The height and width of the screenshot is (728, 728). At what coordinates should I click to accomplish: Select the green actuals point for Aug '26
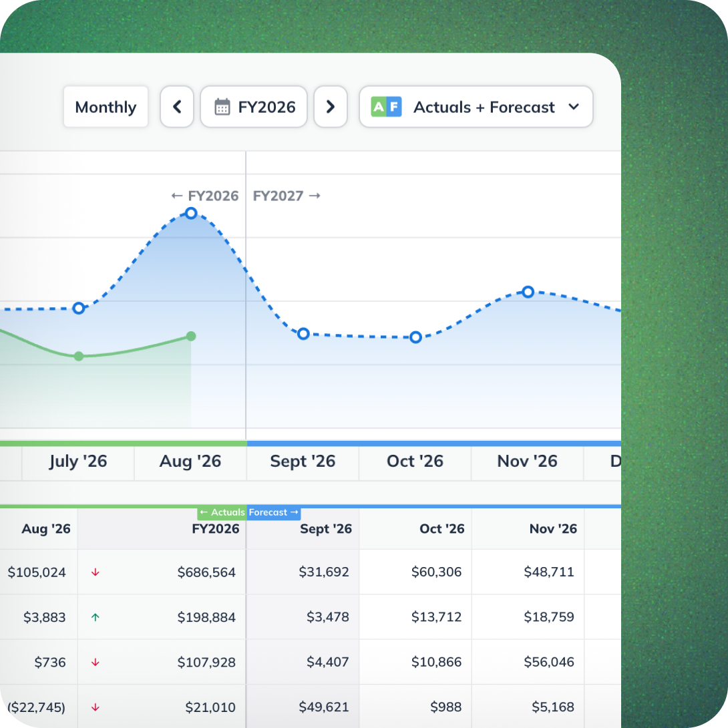point(191,336)
